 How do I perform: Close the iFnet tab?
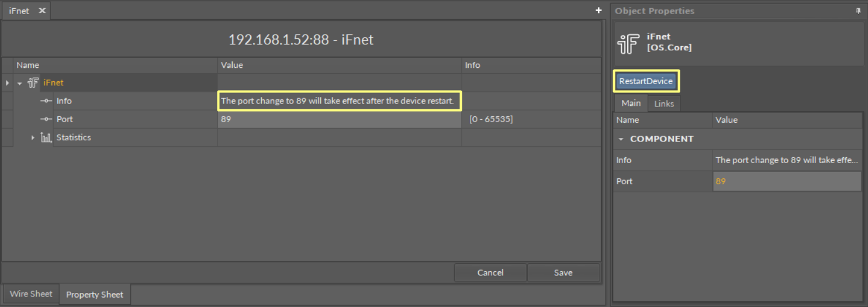tap(42, 11)
